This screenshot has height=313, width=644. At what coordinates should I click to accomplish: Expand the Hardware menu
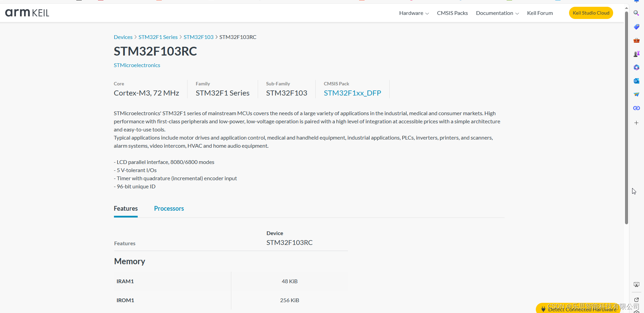(414, 13)
